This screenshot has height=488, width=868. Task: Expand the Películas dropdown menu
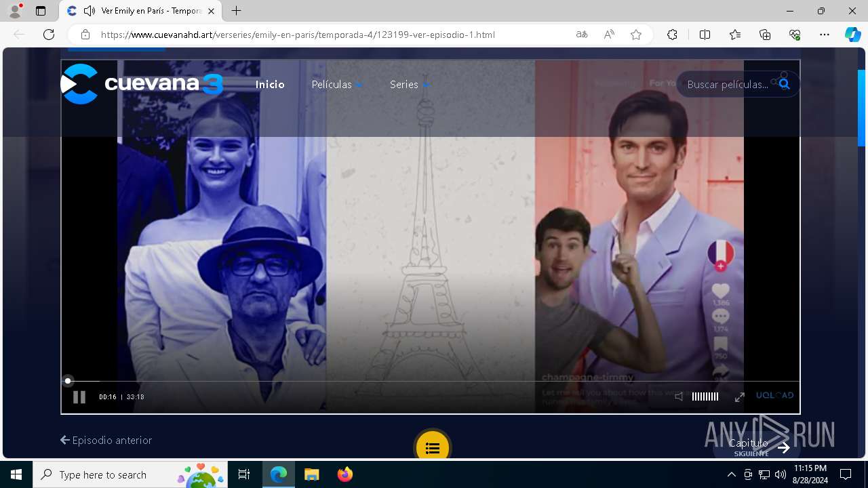pos(337,84)
